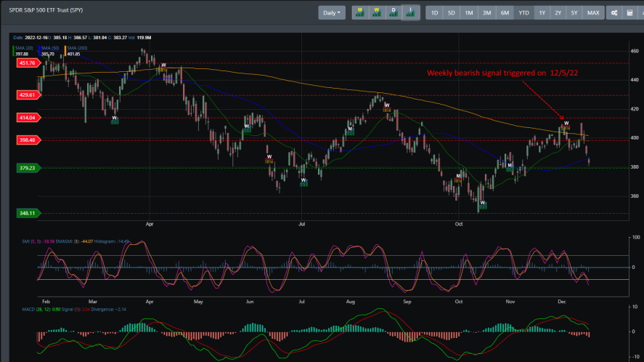The height and width of the screenshot is (362, 644).
Task: Click the 414.04 resistance level tag
Action: (28, 118)
